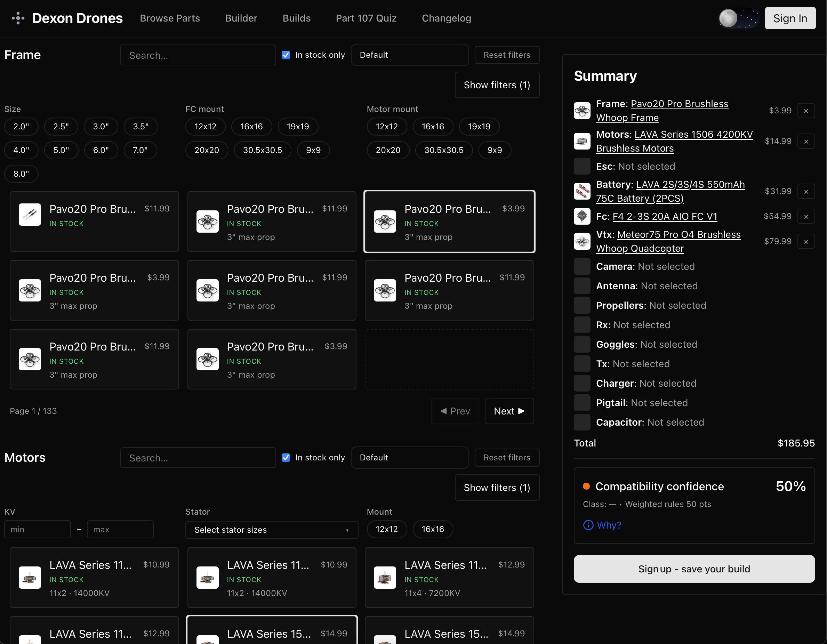Remove the Motors item from summary
827x644 pixels.
(806, 142)
